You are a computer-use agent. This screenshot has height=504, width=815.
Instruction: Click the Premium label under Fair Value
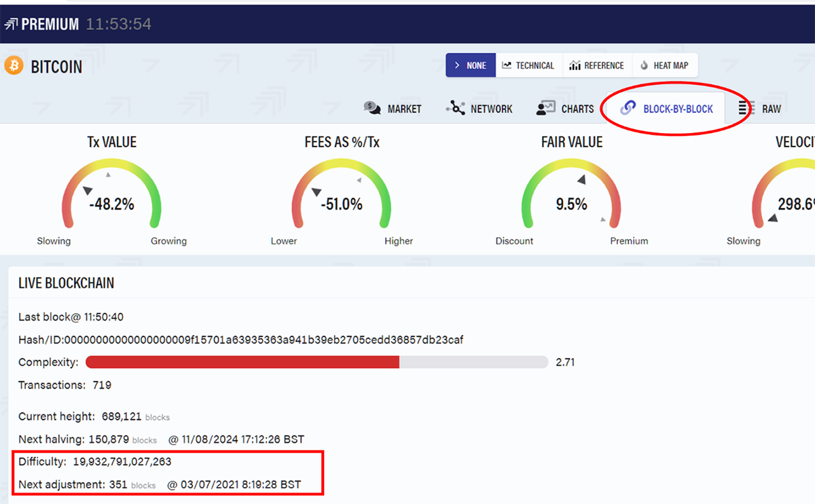(x=629, y=241)
